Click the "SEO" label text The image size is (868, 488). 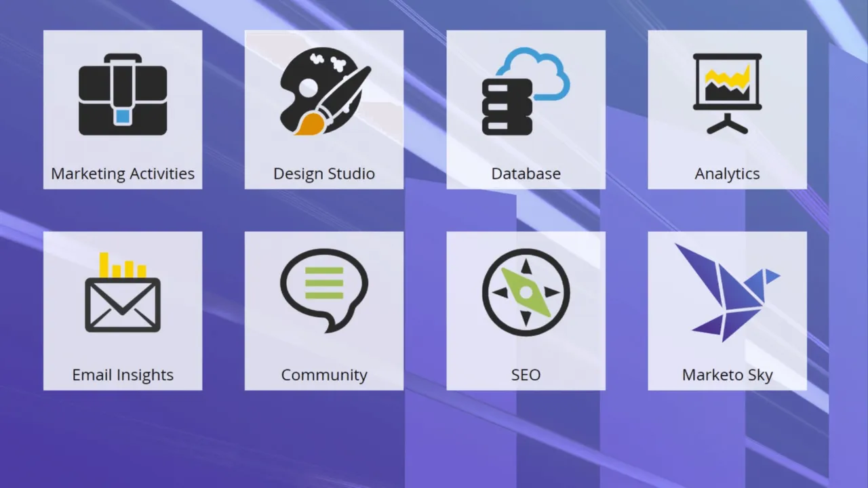click(526, 375)
